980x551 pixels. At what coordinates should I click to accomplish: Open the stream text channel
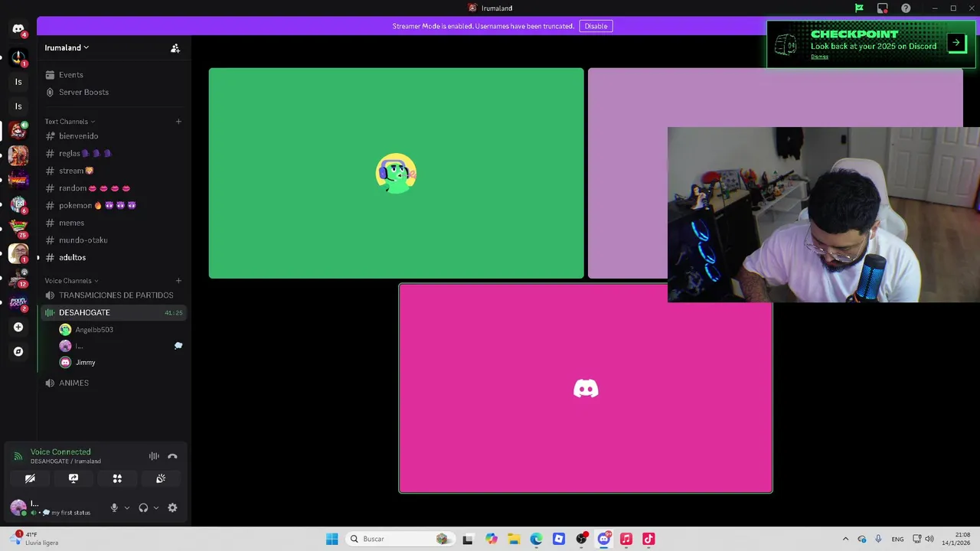pyautogui.click(x=113, y=171)
